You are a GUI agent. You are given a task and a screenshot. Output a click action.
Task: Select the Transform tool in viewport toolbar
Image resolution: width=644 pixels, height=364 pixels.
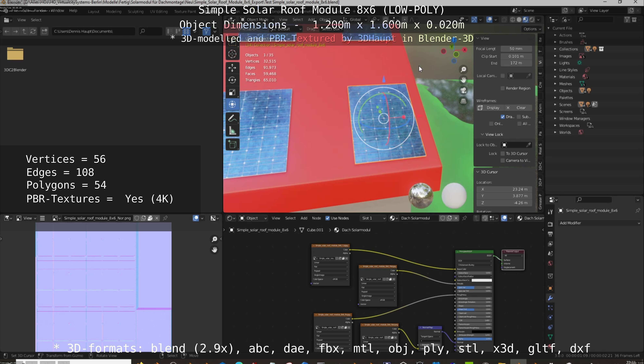(x=232, y=104)
